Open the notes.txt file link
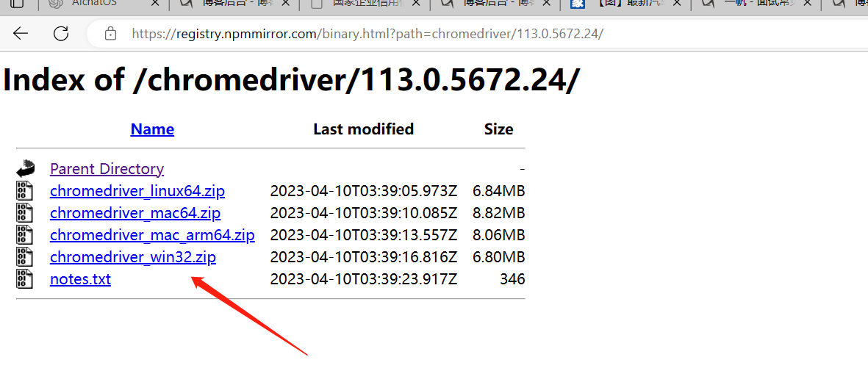The height and width of the screenshot is (371, 868). click(80, 279)
